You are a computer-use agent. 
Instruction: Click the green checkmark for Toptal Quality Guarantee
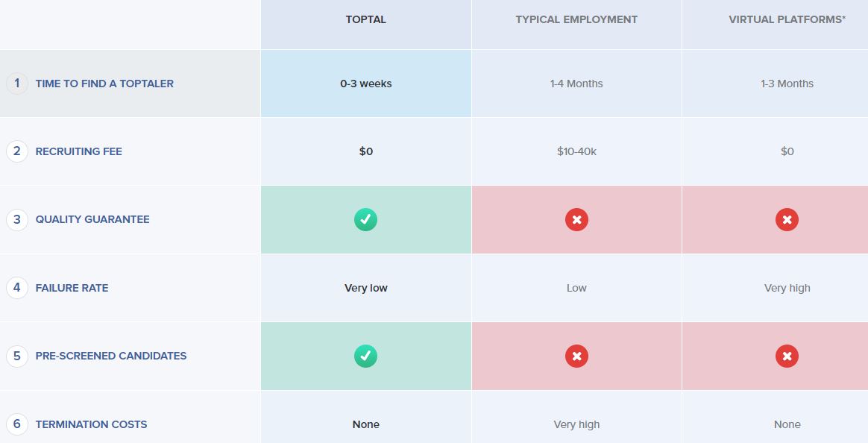(x=366, y=220)
